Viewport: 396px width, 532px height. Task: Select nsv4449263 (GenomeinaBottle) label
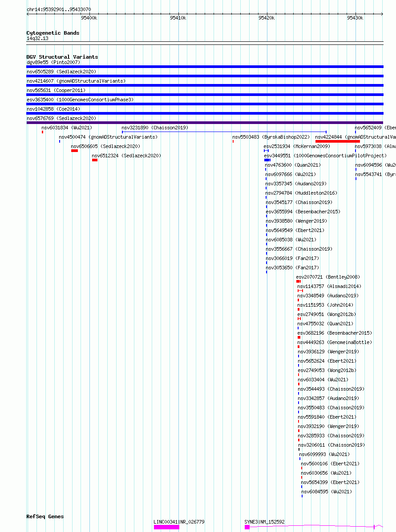pos(335,342)
